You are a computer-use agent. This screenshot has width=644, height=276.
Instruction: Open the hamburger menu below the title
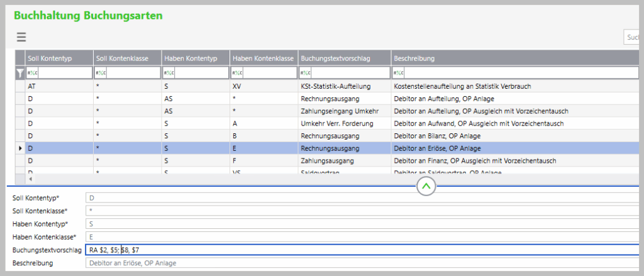[21, 37]
